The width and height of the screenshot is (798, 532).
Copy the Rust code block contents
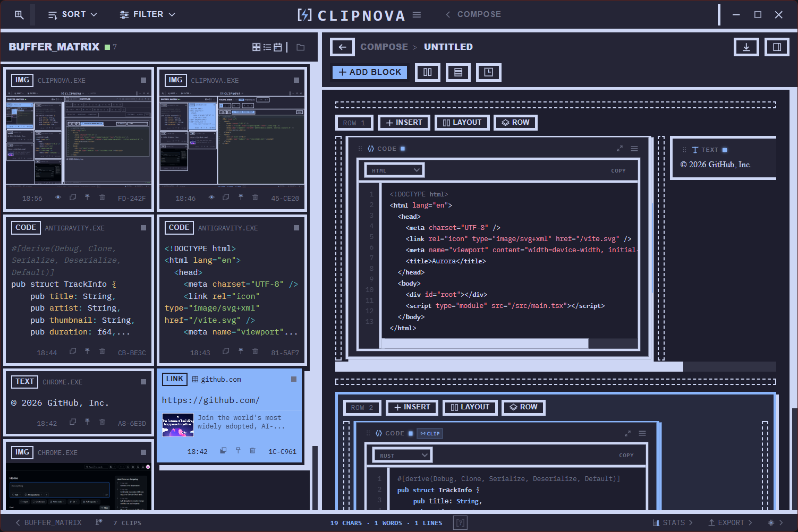pos(626,456)
